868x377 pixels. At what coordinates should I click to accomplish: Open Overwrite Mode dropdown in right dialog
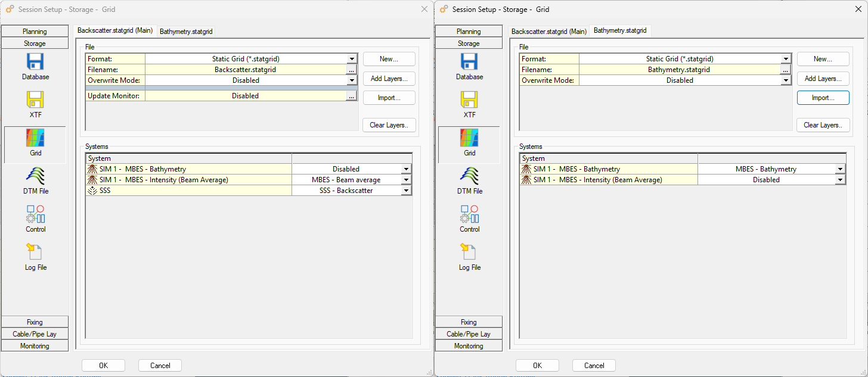pos(786,80)
